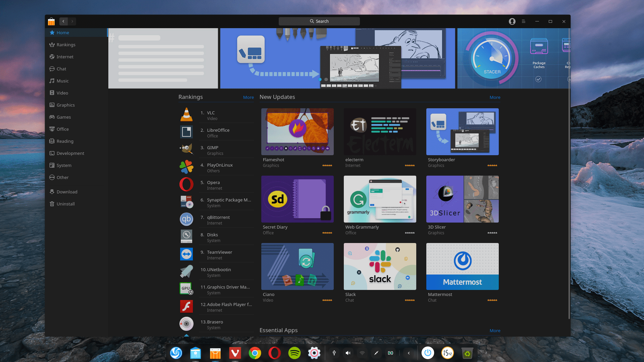This screenshot has height=362, width=644.
Task: Open the Graphics category in the sidebar
Action: (x=65, y=105)
